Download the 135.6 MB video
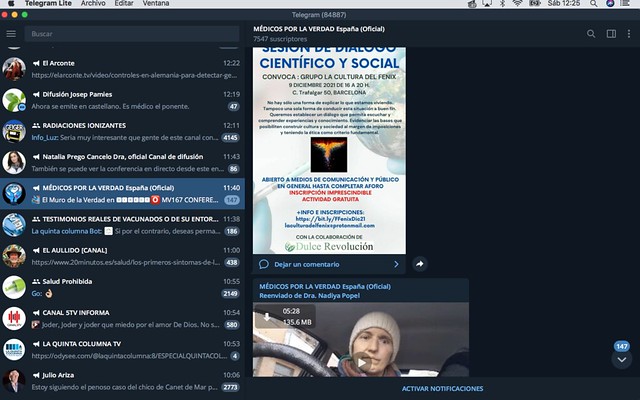The image size is (640, 400). click(x=267, y=317)
